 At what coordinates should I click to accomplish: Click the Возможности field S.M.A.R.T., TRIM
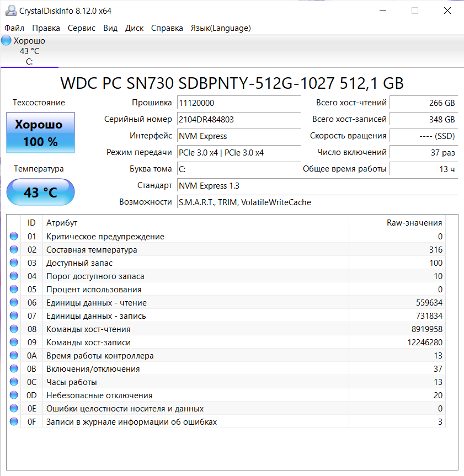(x=317, y=202)
